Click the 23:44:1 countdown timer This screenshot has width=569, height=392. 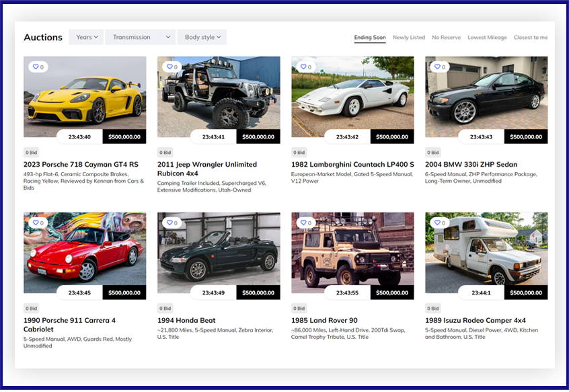point(481,292)
